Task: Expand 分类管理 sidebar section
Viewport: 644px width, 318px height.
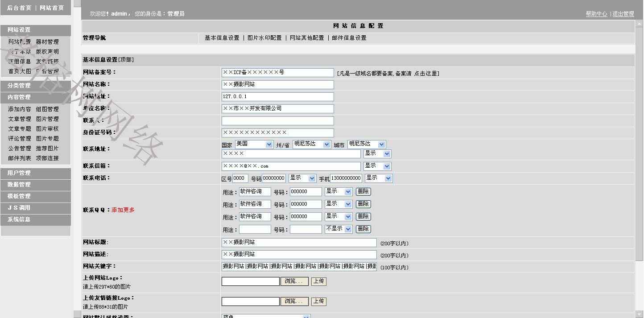Action: point(36,86)
